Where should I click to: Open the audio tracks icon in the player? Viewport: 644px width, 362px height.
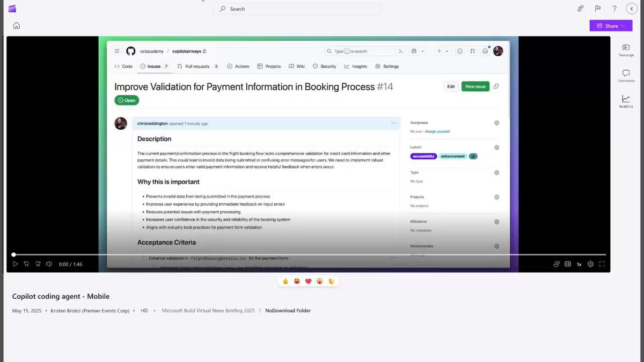click(557, 264)
